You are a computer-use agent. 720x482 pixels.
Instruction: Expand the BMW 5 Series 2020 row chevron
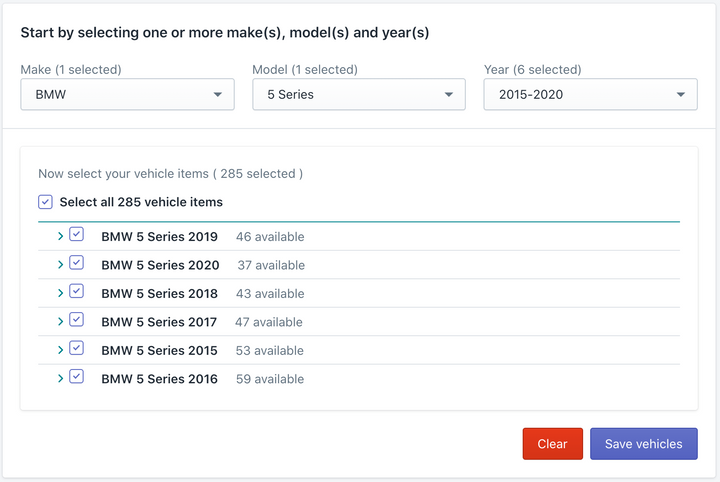[60, 265]
